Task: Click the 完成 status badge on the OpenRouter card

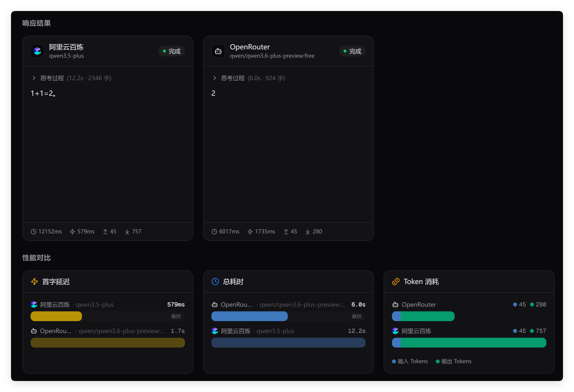Action: (352, 51)
